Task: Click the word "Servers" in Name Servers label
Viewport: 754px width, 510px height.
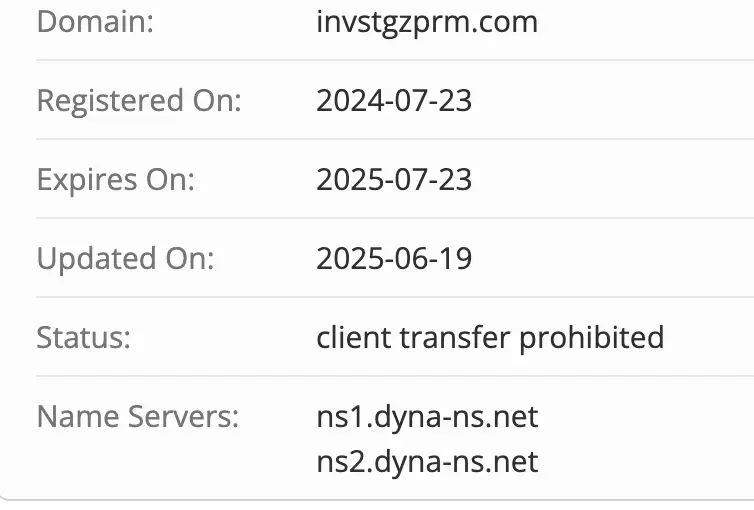Action: (182, 416)
